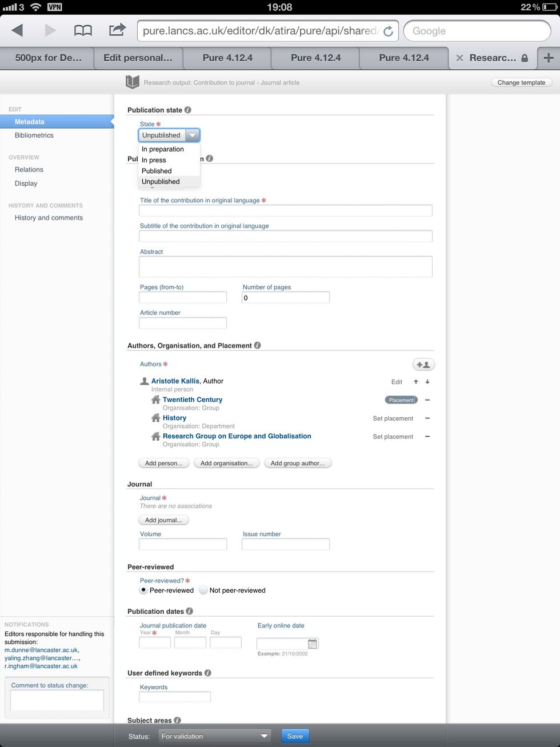The height and width of the screenshot is (747, 560).
Task: Remove the Twentieth Century organisation with minus icon
Action: click(427, 400)
